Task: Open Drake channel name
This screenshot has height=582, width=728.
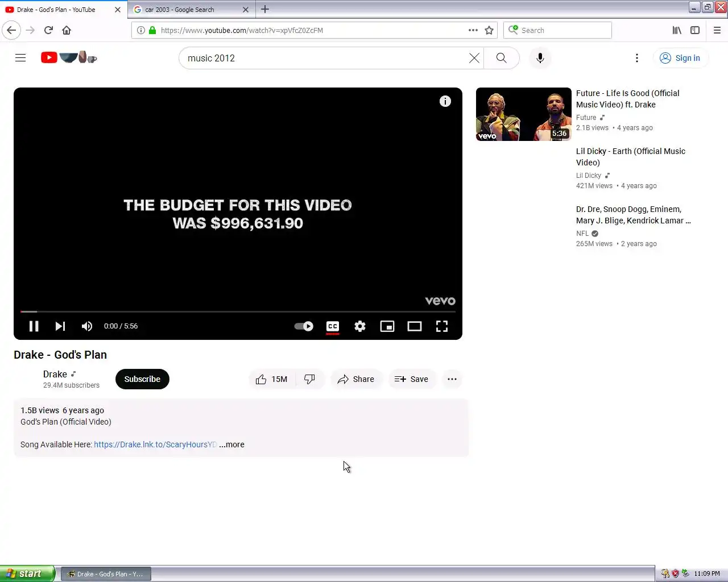Action: coord(55,374)
